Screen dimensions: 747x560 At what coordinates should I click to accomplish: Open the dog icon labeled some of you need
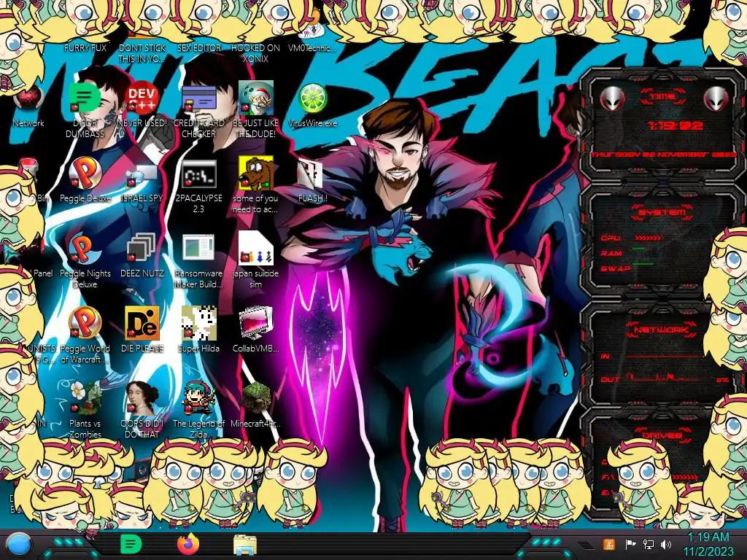pyautogui.click(x=255, y=173)
